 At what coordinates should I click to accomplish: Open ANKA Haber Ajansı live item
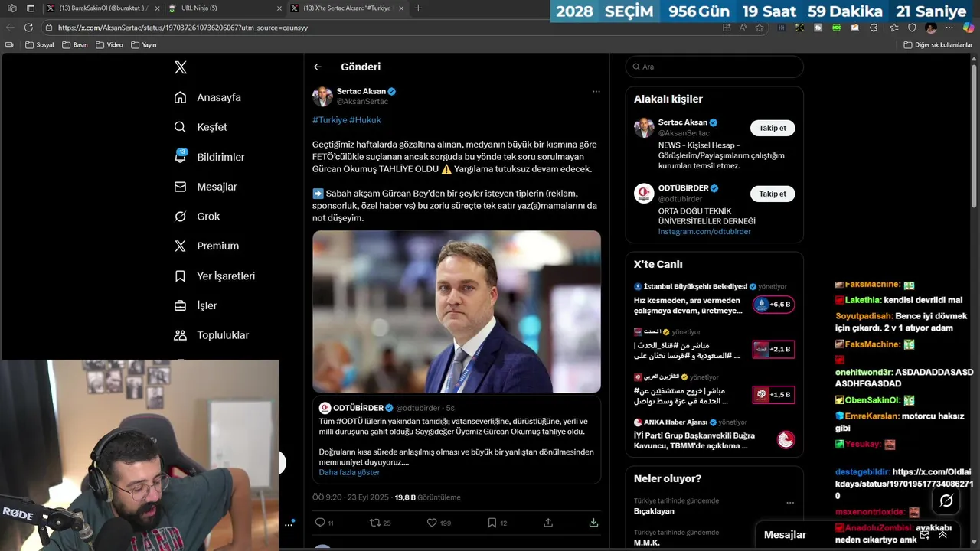(714, 435)
